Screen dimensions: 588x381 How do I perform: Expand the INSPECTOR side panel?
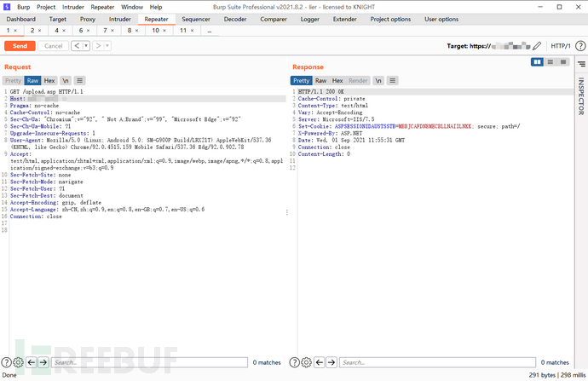(x=581, y=96)
